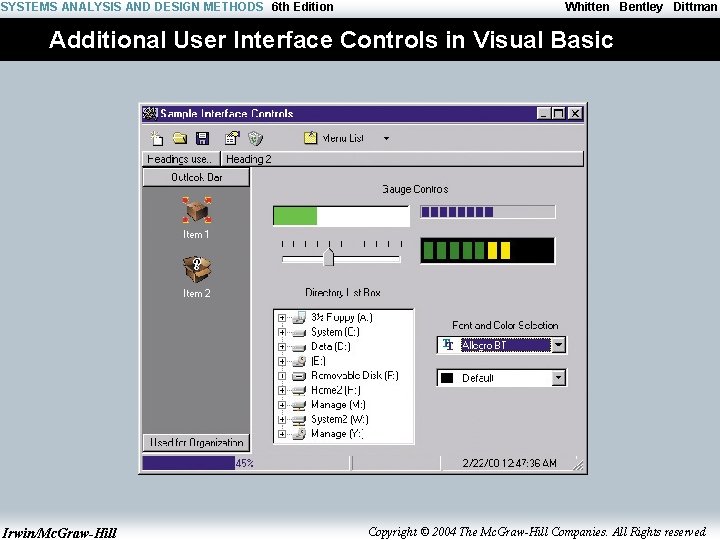This screenshot has width=720, height=540.
Task: Minimize the Sample Interface Controls window
Action: pos(544,113)
